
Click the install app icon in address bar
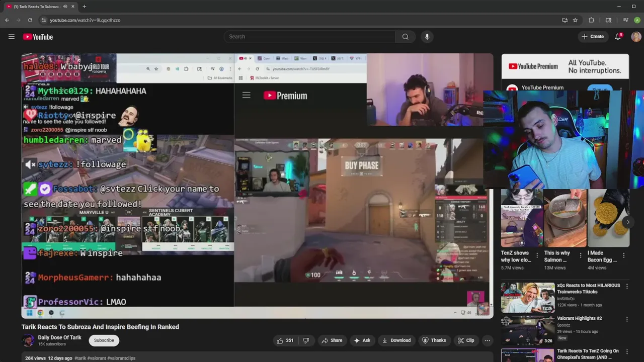pyautogui.click(x=565, y=20)
